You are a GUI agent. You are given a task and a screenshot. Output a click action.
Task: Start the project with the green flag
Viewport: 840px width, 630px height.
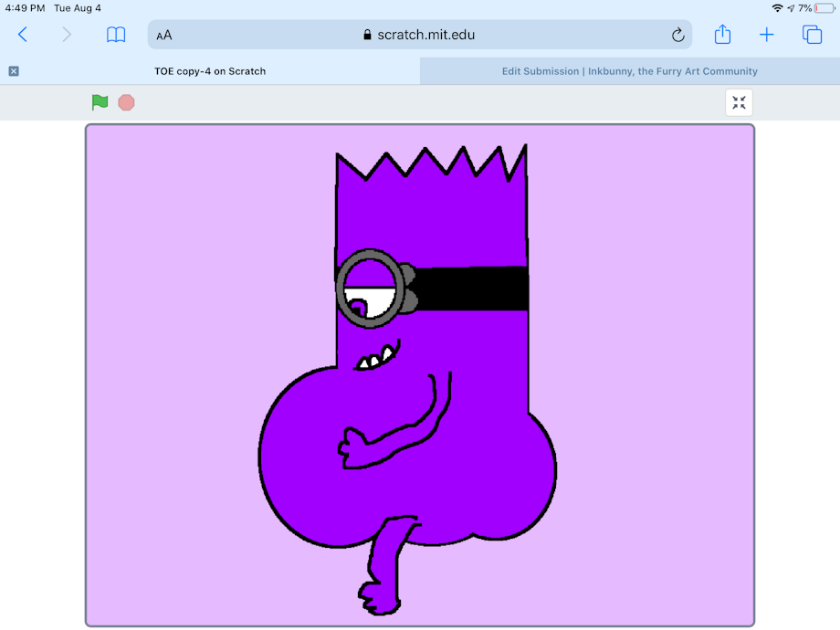[100, 101]
